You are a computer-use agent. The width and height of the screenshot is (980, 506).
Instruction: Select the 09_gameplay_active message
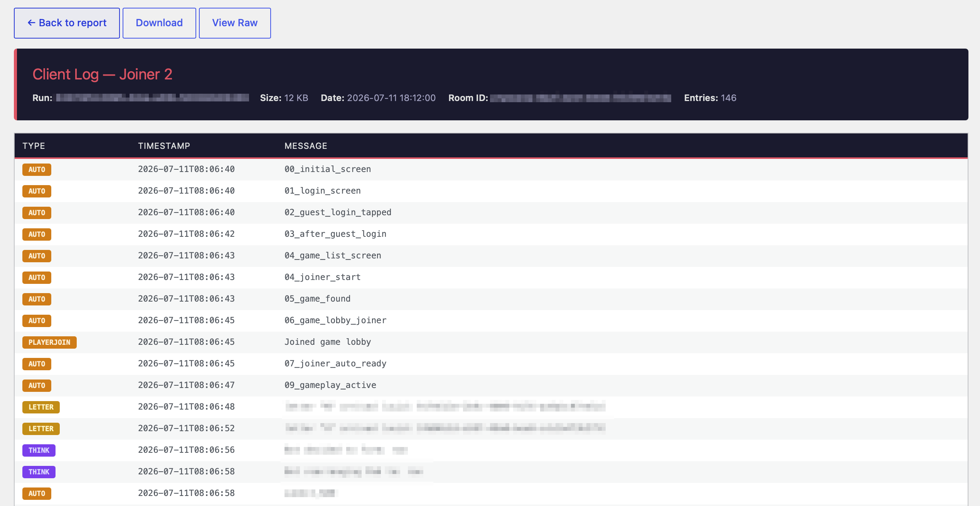click(x=330, y=385)
